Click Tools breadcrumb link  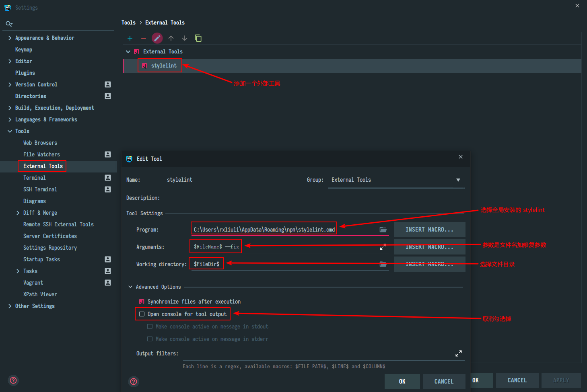(128, 23)
